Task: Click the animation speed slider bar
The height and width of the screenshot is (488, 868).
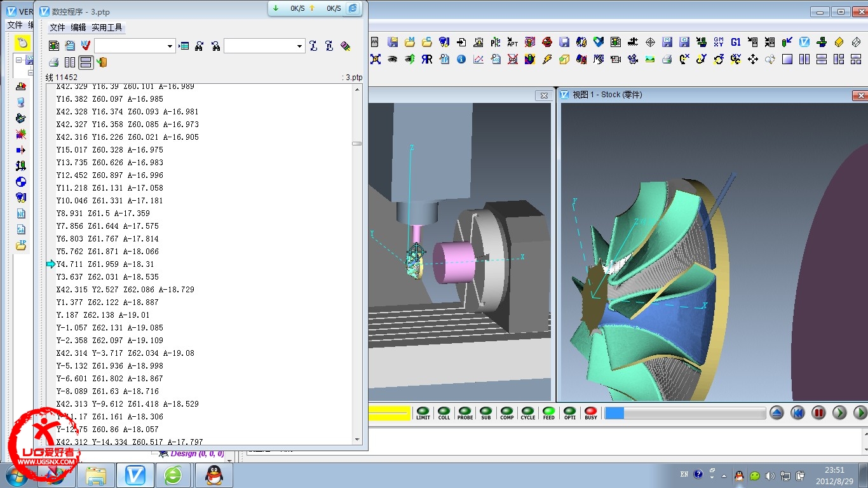Action: tap(685, 413)
